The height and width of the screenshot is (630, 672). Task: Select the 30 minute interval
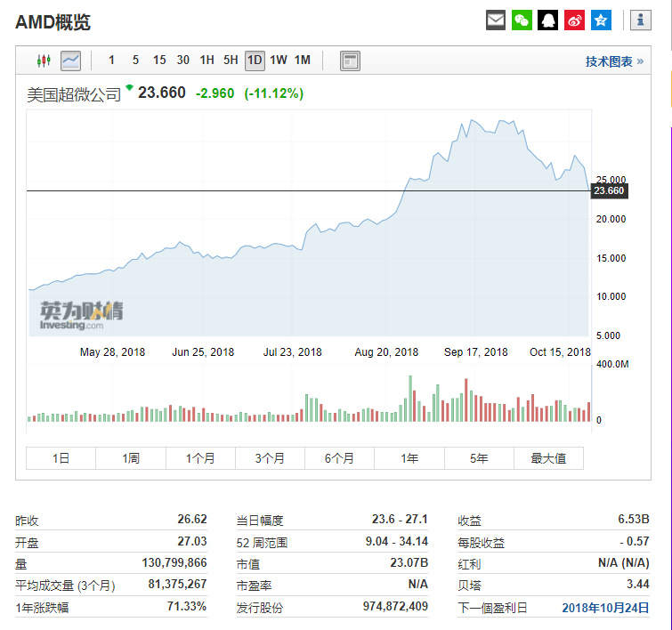coord(183,60)
